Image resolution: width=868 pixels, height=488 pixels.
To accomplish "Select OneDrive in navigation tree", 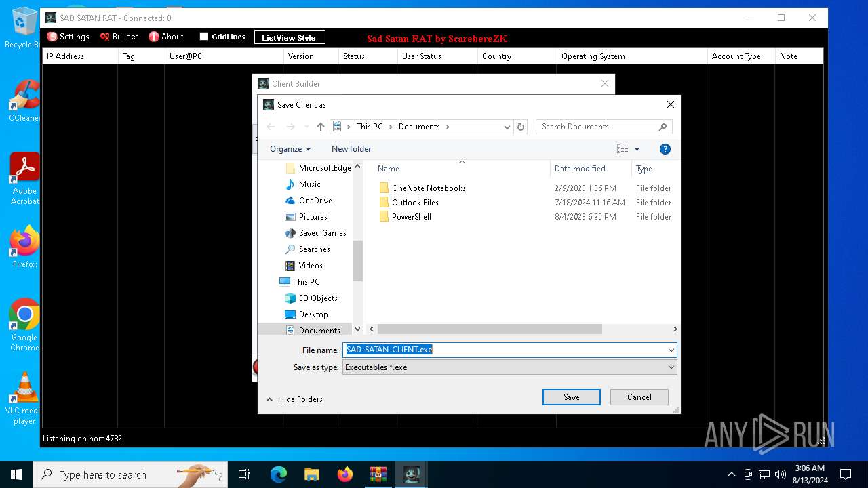I will [x=309, y=201].
